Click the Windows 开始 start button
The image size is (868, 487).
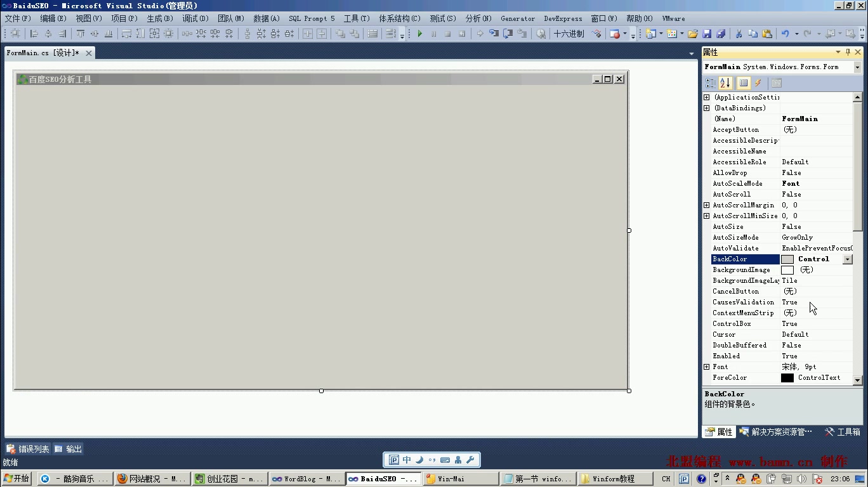(x=16, y=479)
